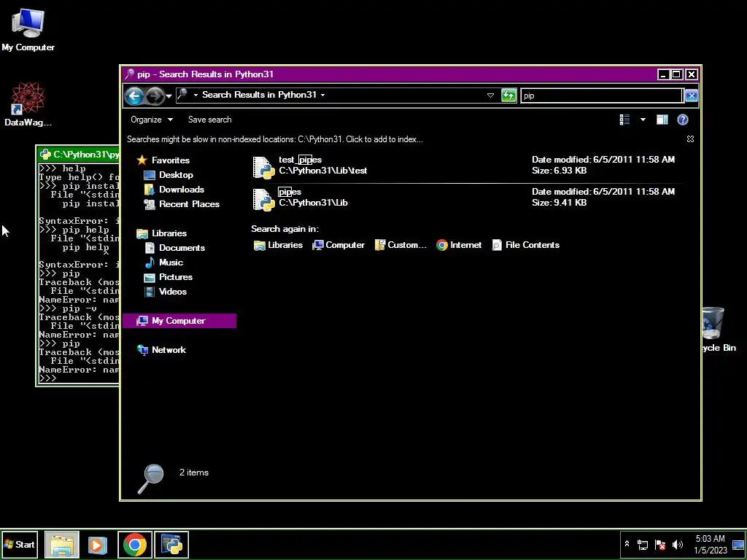Viewport: 747px width, 560px height.
Task: Open Action Center flag icon
Action: pyautogui.click(x=659, y=545)
